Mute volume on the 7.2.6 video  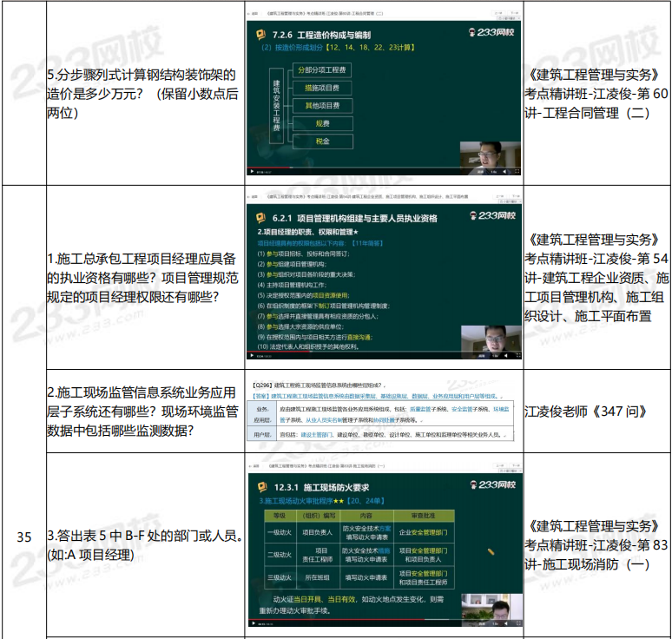click(505, 172)
